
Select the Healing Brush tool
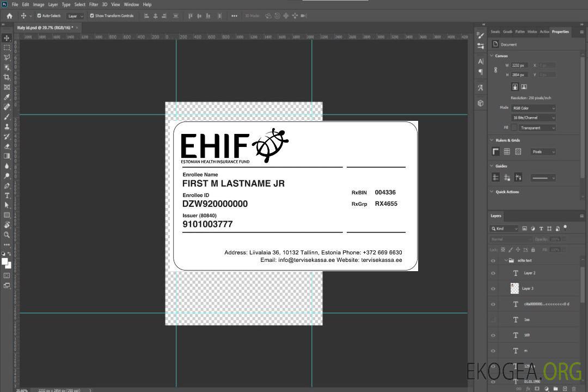tap(7, 107)
